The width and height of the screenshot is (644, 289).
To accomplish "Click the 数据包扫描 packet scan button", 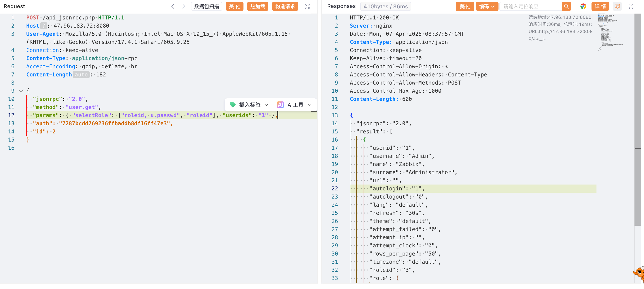I will pos(207,6).
